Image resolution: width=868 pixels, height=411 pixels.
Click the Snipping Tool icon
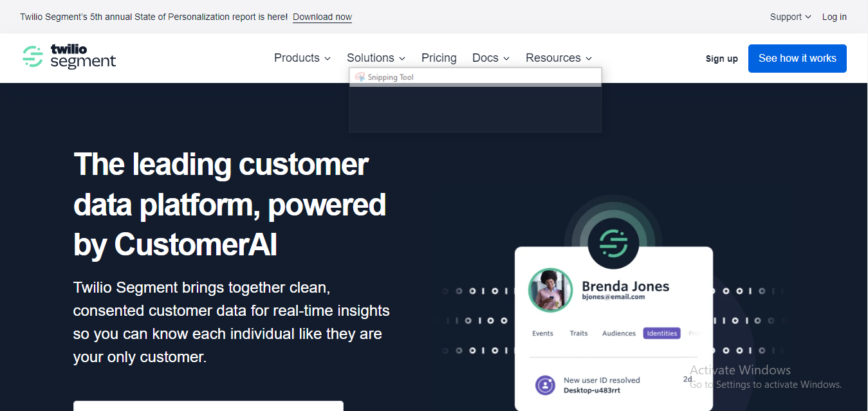click(x=360, y=77)
